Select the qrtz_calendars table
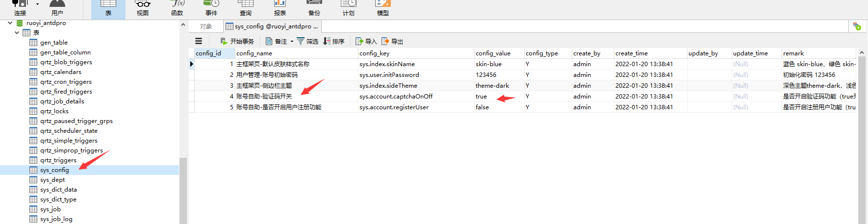This screenshot has height=224, width=868. coord(61,72)
